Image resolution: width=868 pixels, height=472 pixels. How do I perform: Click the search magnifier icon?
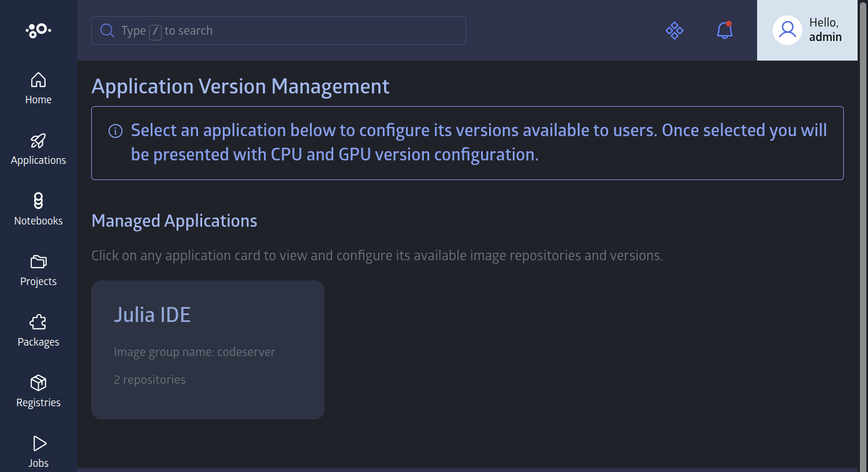pos(107,30)
